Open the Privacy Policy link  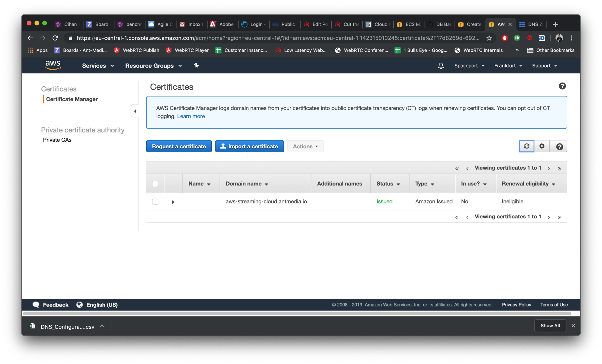coord(516,305)
